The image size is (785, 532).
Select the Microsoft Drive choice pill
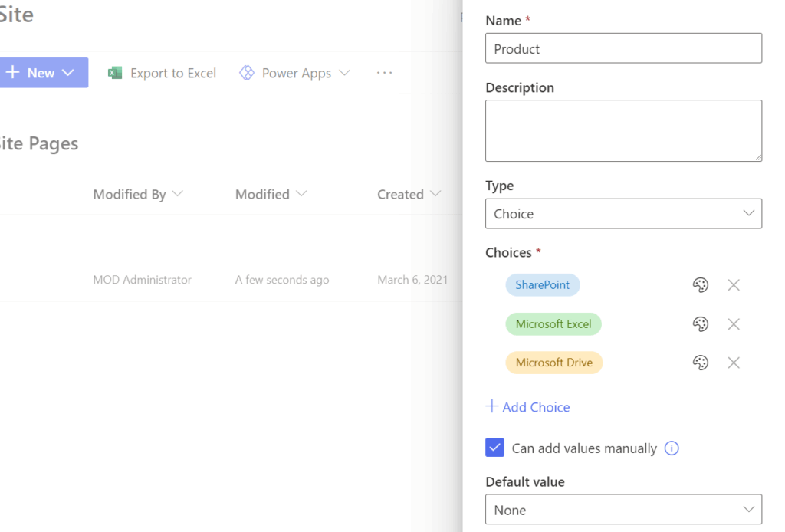pyautogui.click(x=553, y=363)
